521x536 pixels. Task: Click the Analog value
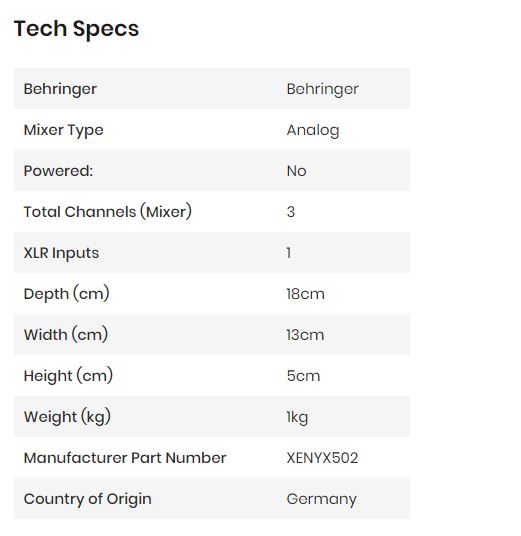(313, 130)
